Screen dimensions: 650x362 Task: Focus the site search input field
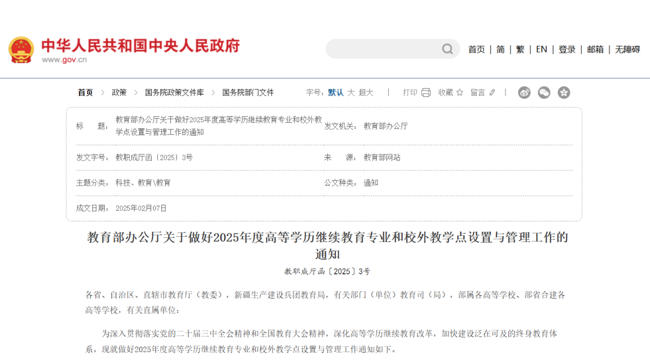point(392,49)
